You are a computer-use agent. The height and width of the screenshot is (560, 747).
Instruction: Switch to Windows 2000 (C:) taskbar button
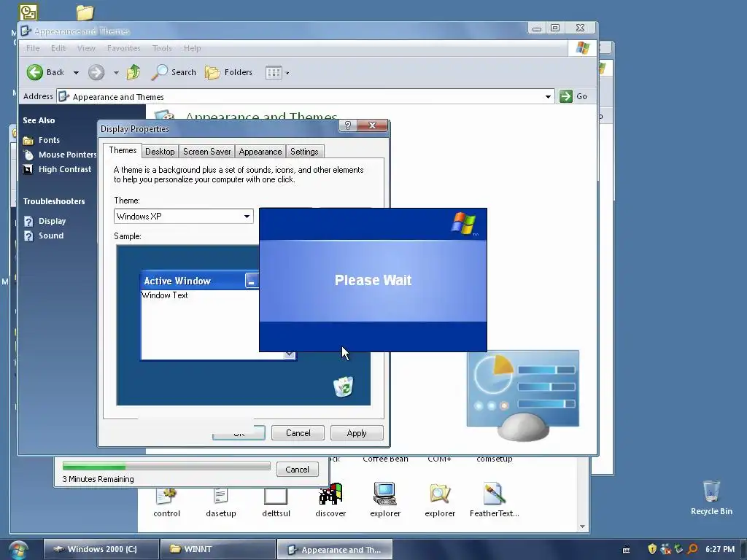click(101, 550)
